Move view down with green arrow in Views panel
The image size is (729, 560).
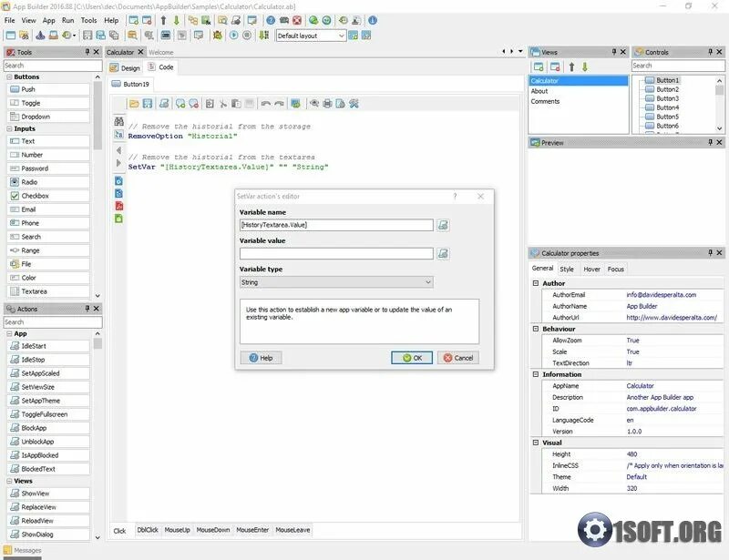coord(585,66)
